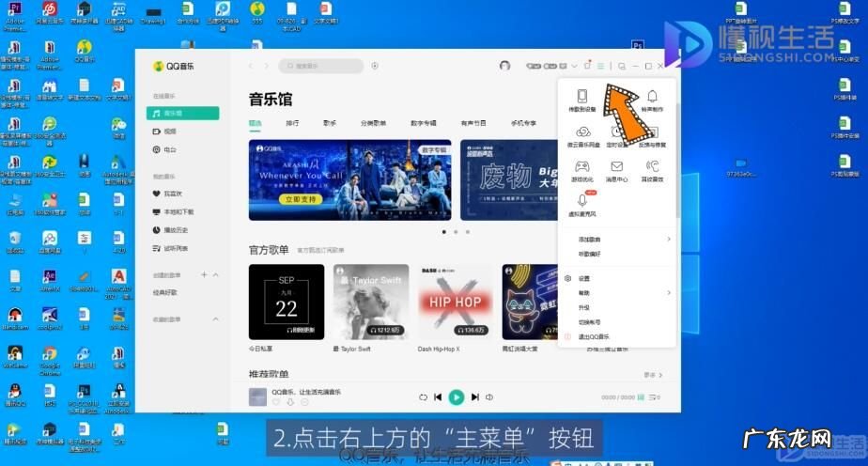Open the play queue list icon
868x466 pixels.
click(655, 397)
